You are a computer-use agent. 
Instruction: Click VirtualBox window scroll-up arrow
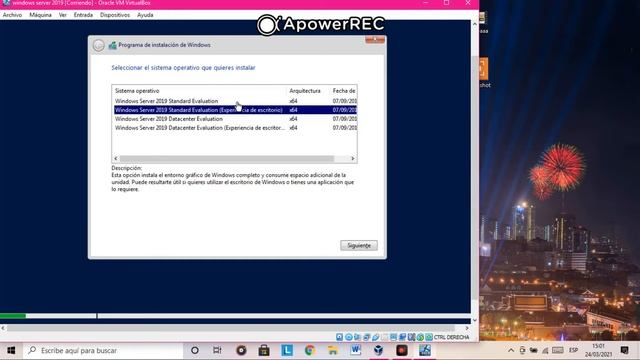pyautogui.click(x=475, y=24)
